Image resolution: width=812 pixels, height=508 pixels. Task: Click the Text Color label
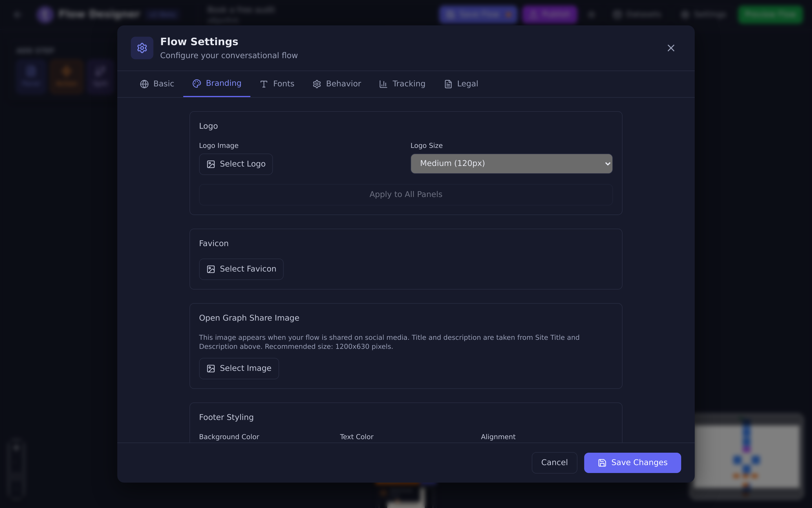point(356,437)
